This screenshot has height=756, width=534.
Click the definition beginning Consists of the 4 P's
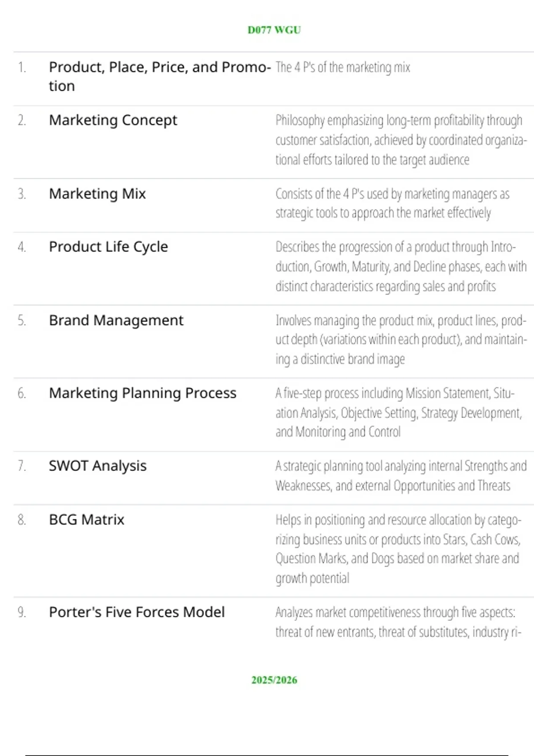pos(392,203)
